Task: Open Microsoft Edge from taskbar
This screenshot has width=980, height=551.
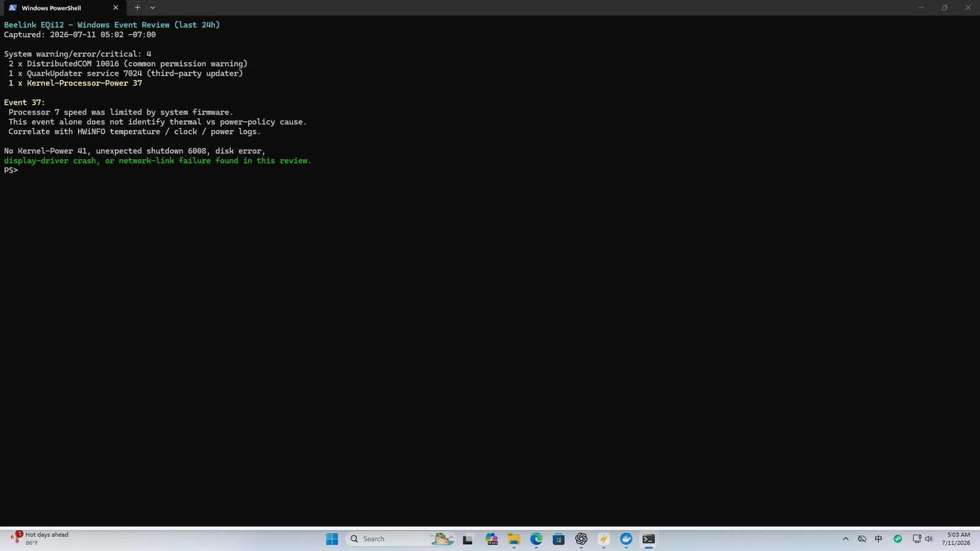Action: (537, 539)
